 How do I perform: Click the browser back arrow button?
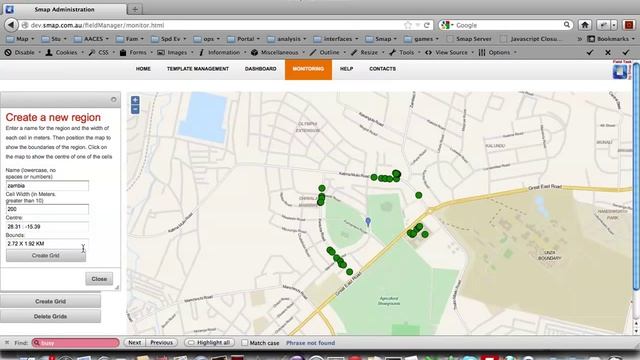11,25
